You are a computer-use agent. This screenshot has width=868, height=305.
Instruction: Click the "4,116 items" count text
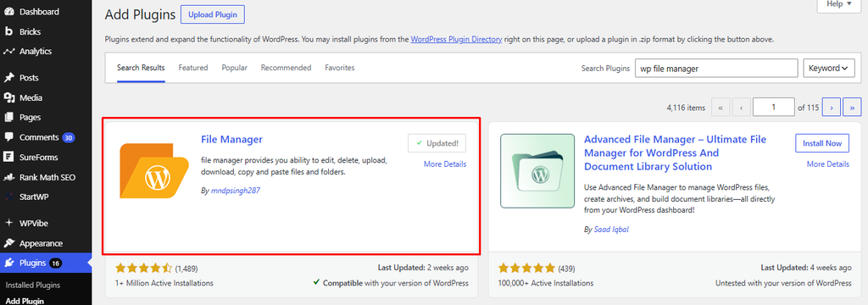click(687, 108)
